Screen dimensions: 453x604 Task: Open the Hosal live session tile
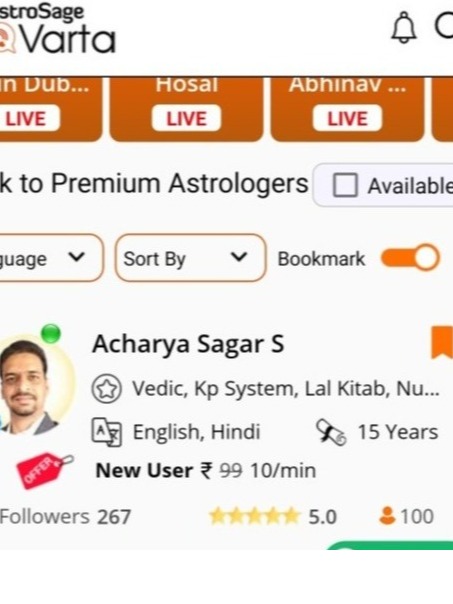186,109
